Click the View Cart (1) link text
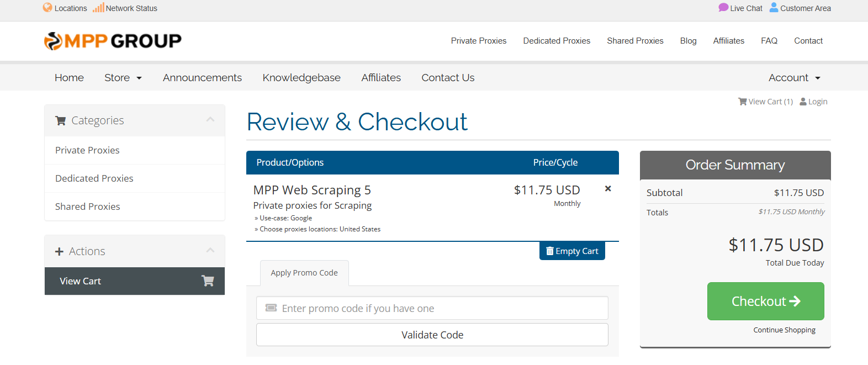Viewport: 868px width, 365px height. pyautogui.click(x=771, y=102)
